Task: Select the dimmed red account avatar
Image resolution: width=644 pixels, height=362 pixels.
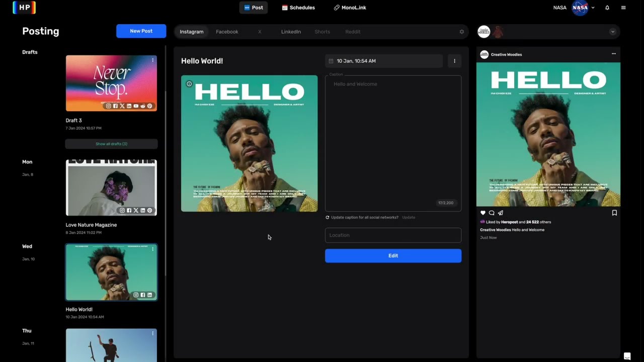Action: pos(498,32)
